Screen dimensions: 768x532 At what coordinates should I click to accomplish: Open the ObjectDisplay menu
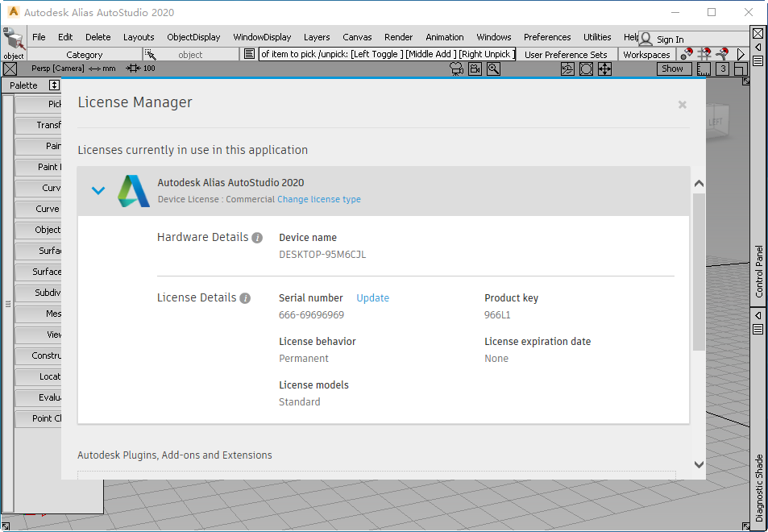(193, 36)
